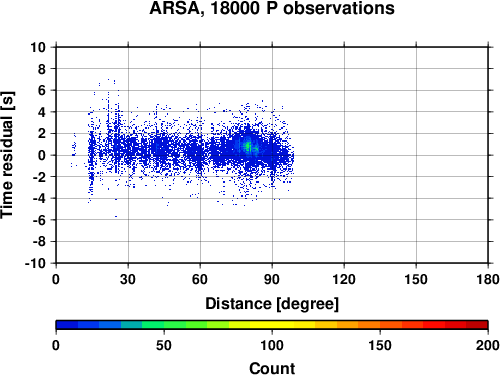
Task: Select the y-axis tick label "-2"
Action: click(39, 177)
